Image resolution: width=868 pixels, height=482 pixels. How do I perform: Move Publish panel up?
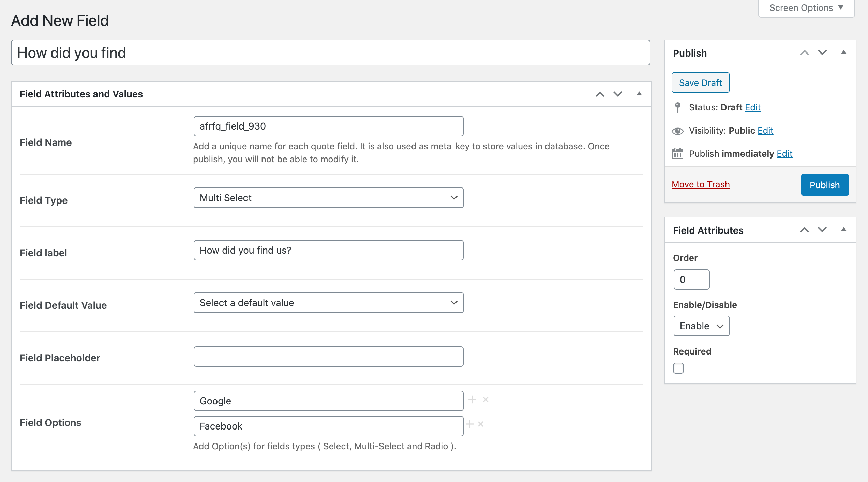pos(805,53)
